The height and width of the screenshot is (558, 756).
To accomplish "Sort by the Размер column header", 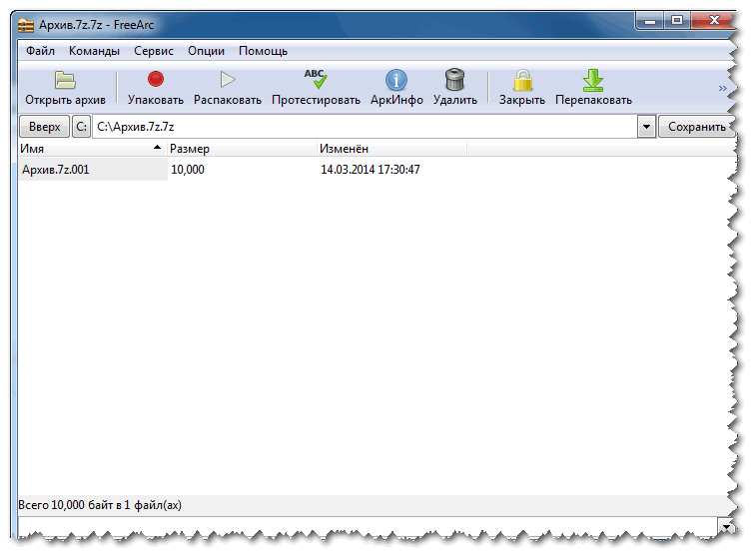I will pos(242,149).
